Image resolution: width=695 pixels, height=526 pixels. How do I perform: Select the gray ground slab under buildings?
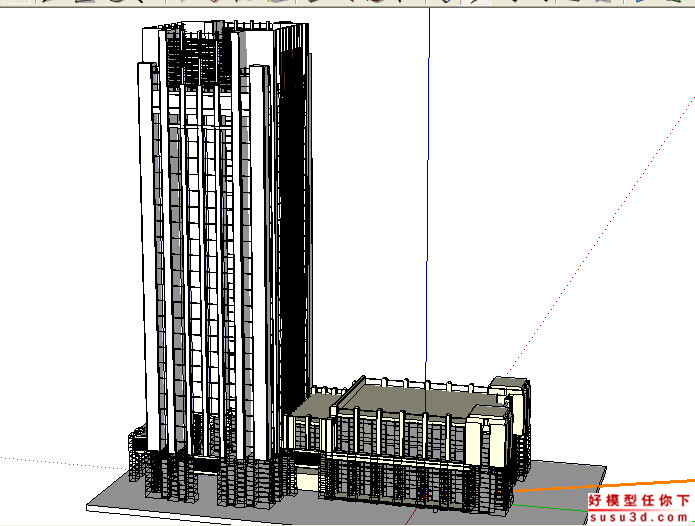pyautogui.click(x=346, y=494)
